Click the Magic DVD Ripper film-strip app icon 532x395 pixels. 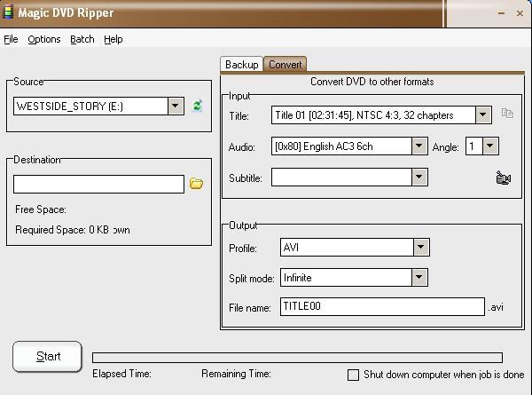click(7, 12)
